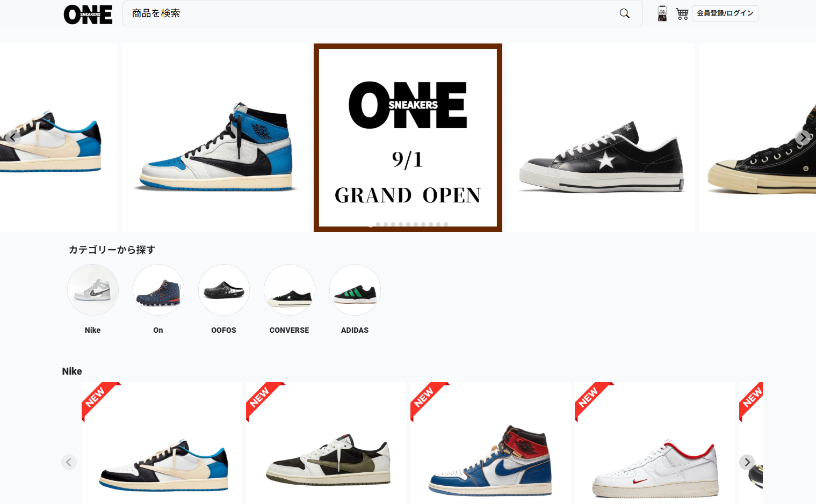
Task: Click the magnifying glass search icon
Action: [624, 13]
